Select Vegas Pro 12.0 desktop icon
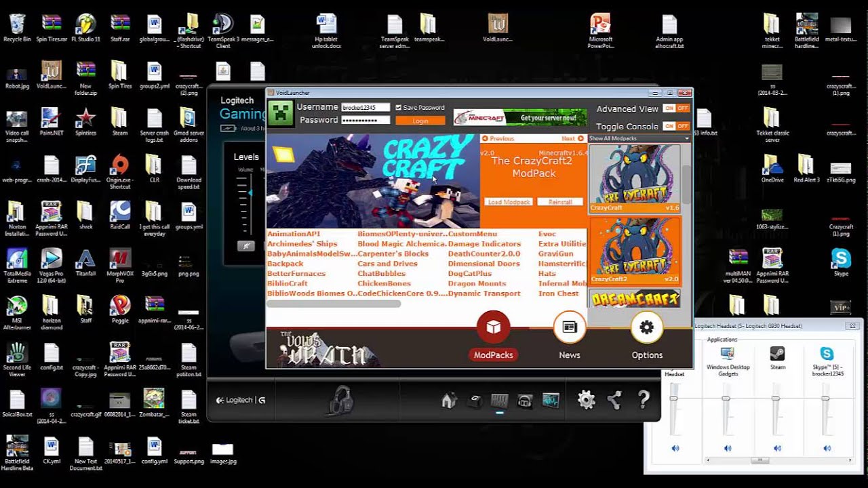The image size is (868, 488). coord(51,266)
